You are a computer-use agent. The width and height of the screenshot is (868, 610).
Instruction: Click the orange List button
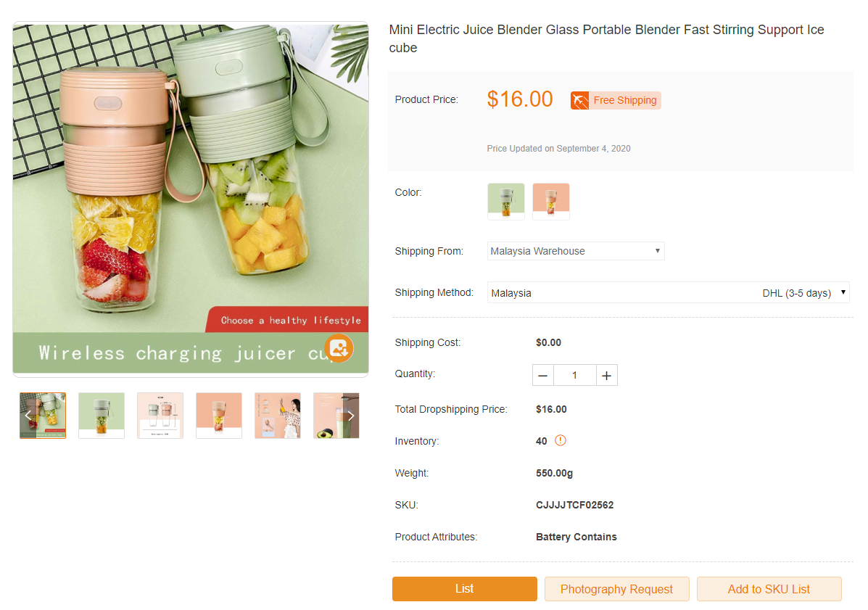click(x=465, y=589)
